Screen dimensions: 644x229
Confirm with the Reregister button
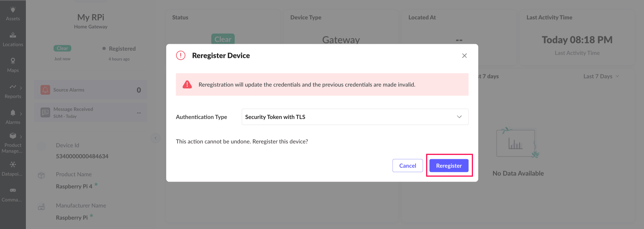[449, 166]
